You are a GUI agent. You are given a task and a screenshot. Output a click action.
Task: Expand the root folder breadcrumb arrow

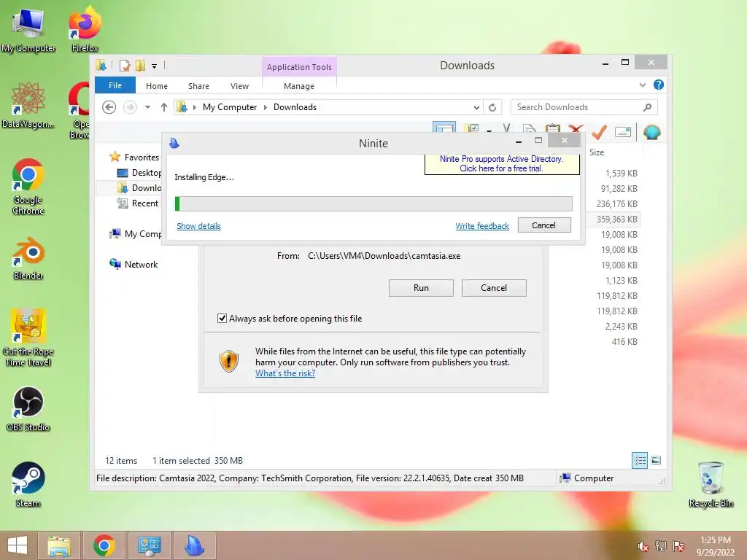click(194, 108)
